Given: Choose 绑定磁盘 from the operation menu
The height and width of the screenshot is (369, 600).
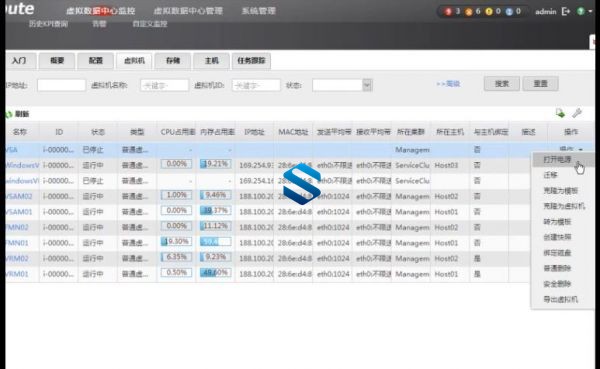Looking at the screenshot, I should tap(557, 253).
